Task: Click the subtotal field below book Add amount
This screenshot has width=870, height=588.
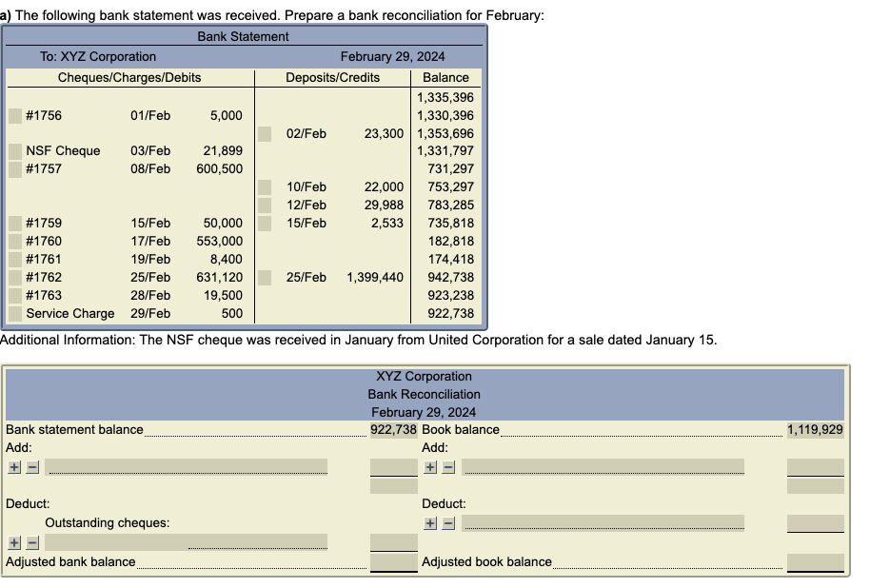Action: pyautogui.click(x=816, y=486)
